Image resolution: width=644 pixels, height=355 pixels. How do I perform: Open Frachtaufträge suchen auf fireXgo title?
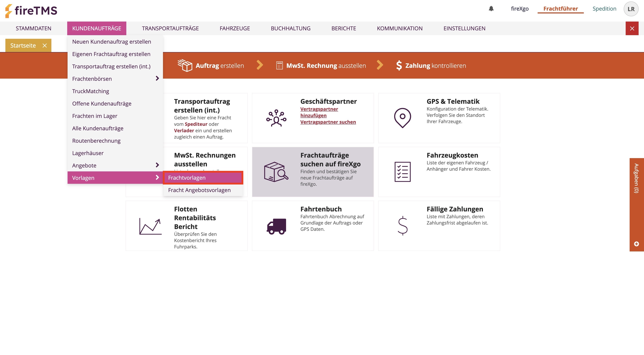[330, 160]
